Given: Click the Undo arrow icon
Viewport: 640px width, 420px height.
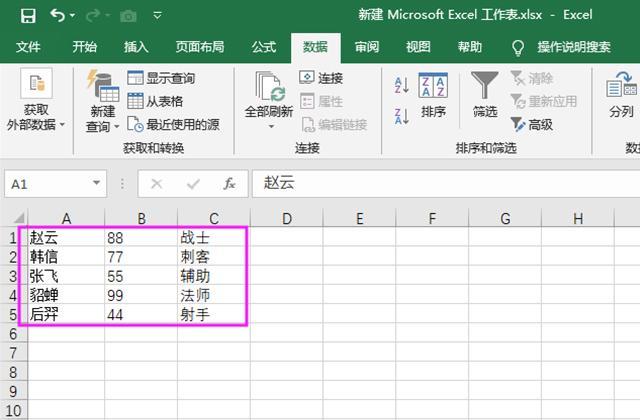Looking at the screenshot, I should tap(58, 16).
